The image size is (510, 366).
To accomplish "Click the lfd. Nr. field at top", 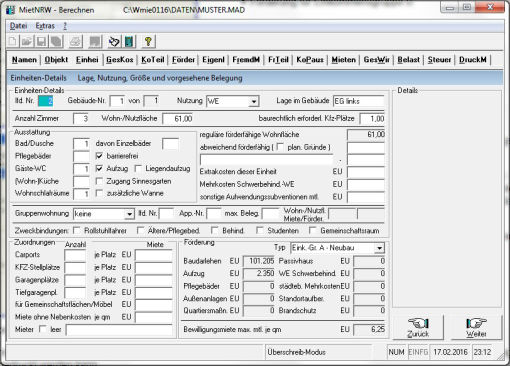I will coord(45,101).
